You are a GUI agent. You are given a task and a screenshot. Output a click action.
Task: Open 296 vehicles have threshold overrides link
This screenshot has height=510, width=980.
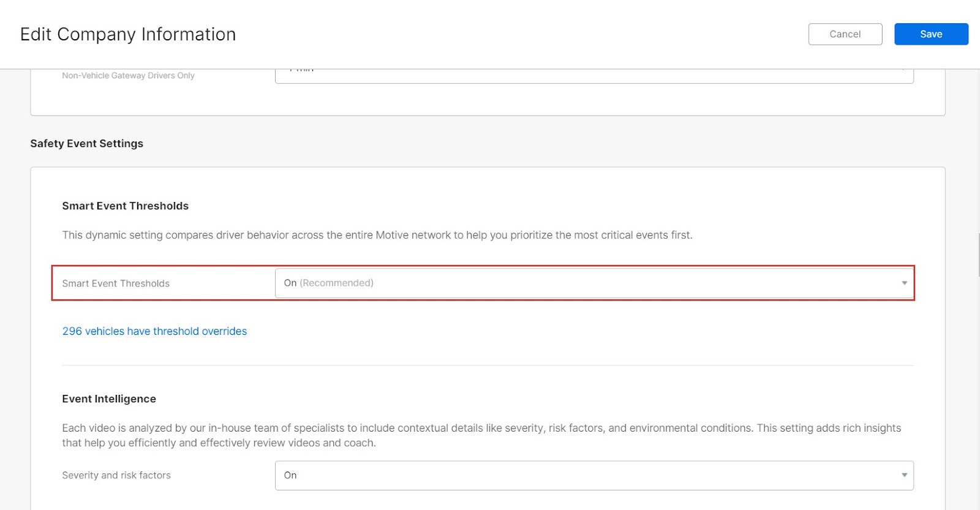point(154,331)
